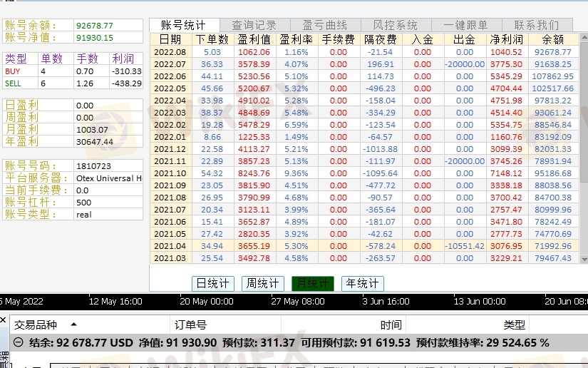Click the SELL row in the type table
The width and height of the screenshot is (588, 368).
[71, 83]
